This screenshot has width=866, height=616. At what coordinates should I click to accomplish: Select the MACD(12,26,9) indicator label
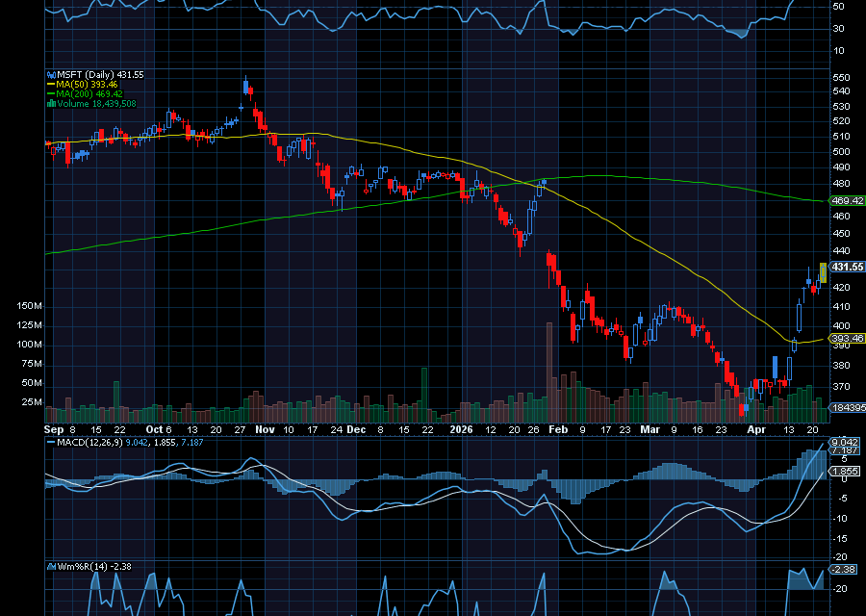91,443
